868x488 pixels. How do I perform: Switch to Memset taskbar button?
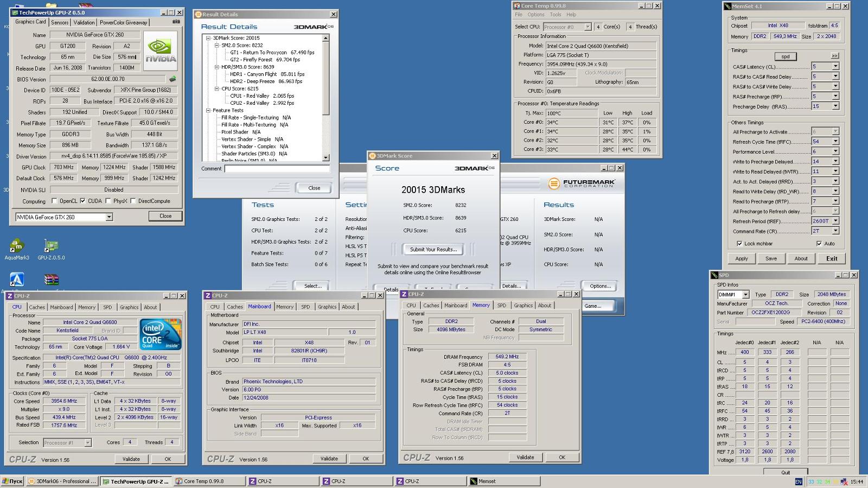coord(504,481)
